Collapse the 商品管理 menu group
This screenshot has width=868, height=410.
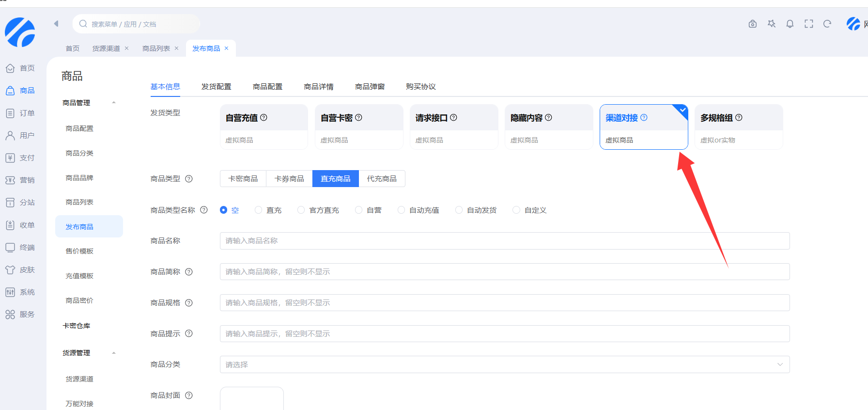114,103
